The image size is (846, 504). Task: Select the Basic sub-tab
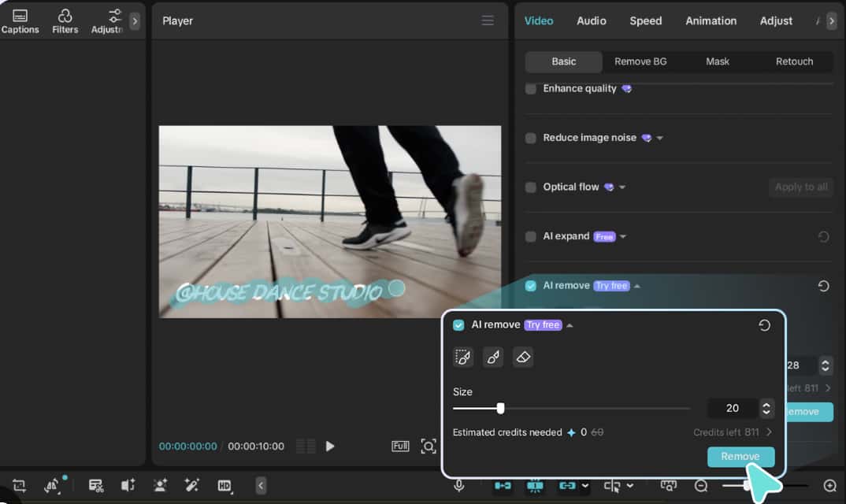tap(563, 61)
